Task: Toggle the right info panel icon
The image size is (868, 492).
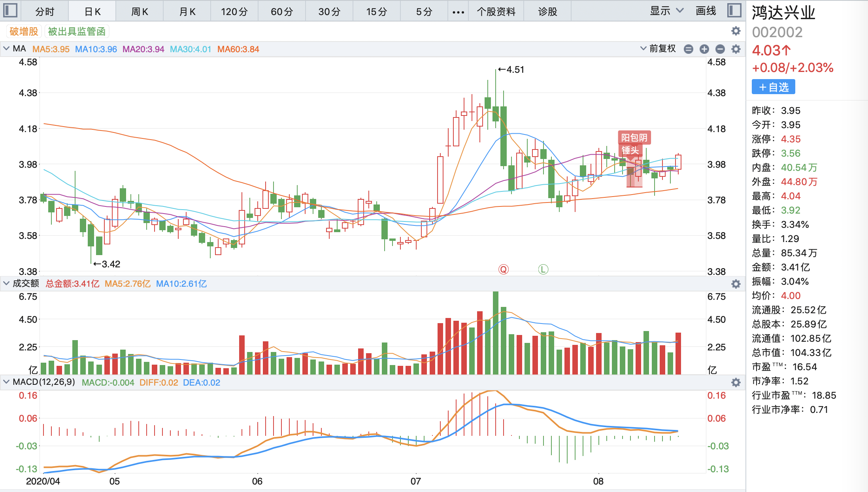Action: tap(734, 10)
